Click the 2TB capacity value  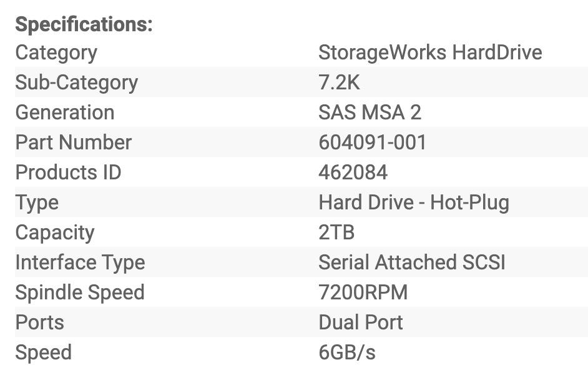(336, 232)
